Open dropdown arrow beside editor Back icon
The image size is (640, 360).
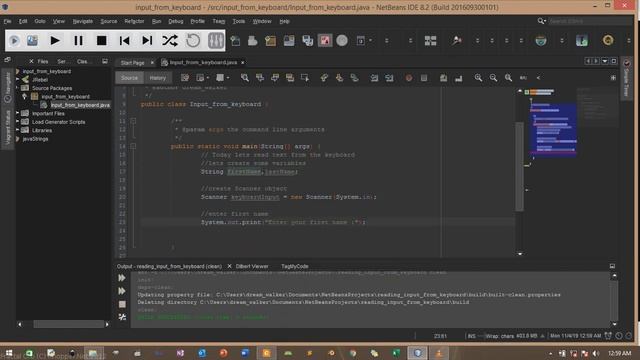tap(208, 78)
